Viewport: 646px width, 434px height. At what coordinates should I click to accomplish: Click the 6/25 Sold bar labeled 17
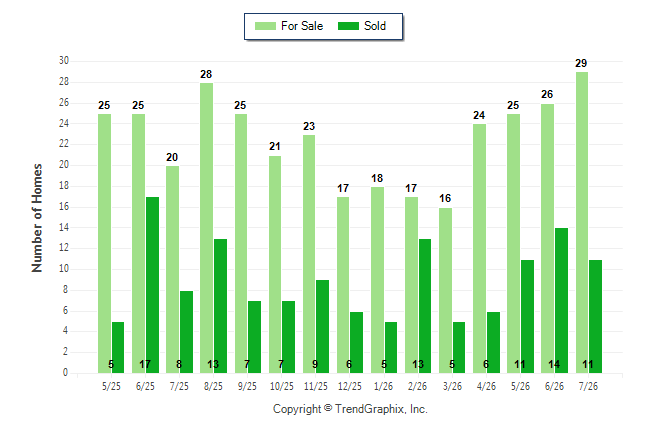click(152, 285)
